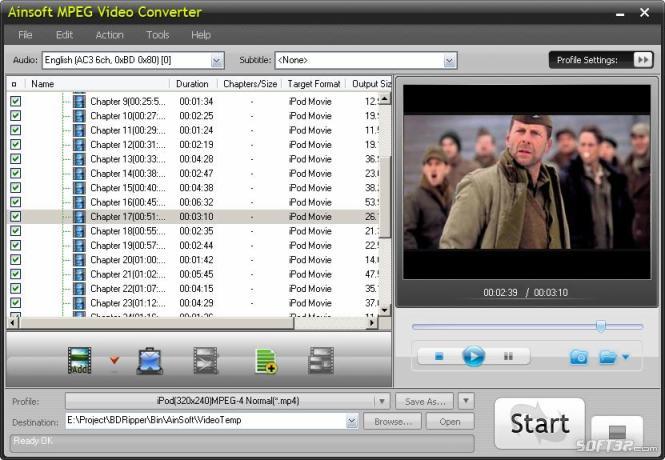This screenshot has height=460, width=665.
Task: Click the Profile Settings double-arrow icon
Action: point(643,60)
